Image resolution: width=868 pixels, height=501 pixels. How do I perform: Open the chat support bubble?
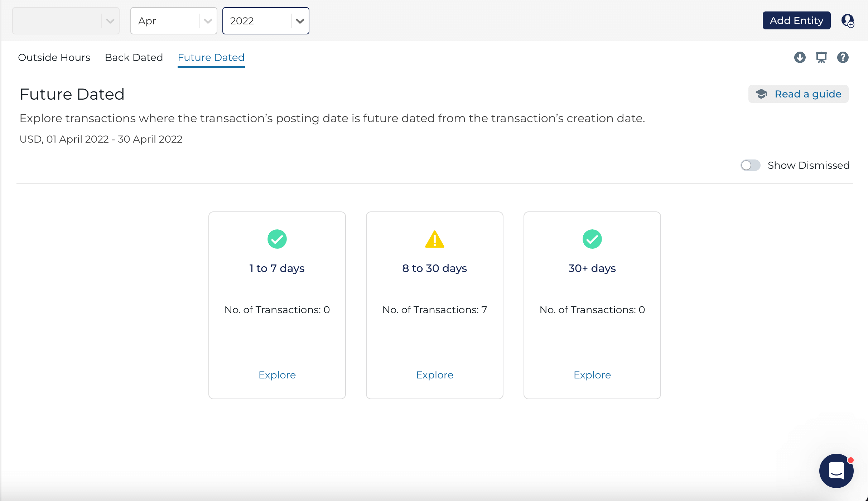tap(836, 471)
